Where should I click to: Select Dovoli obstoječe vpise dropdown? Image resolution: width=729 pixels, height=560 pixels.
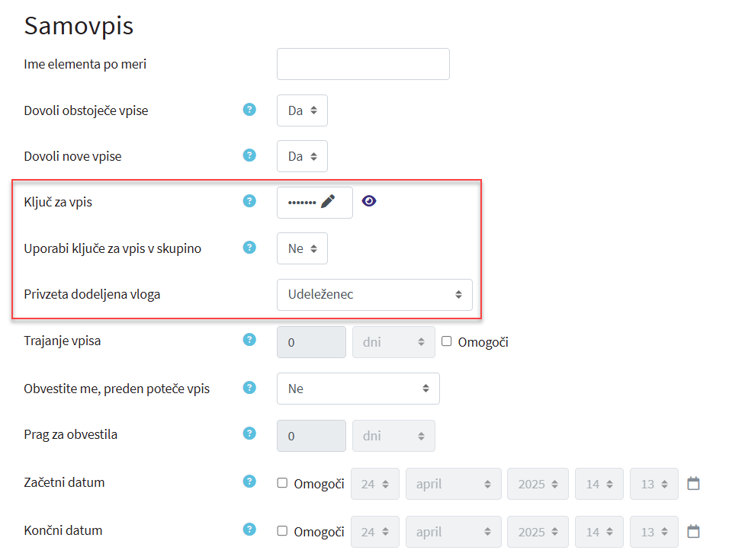[302, 110]
